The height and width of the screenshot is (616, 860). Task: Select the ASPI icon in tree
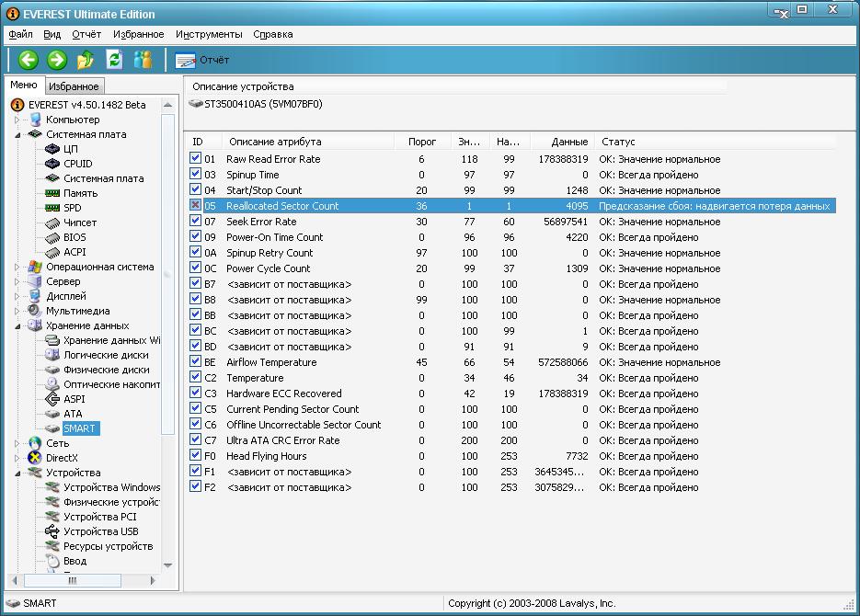pos(52,399)
